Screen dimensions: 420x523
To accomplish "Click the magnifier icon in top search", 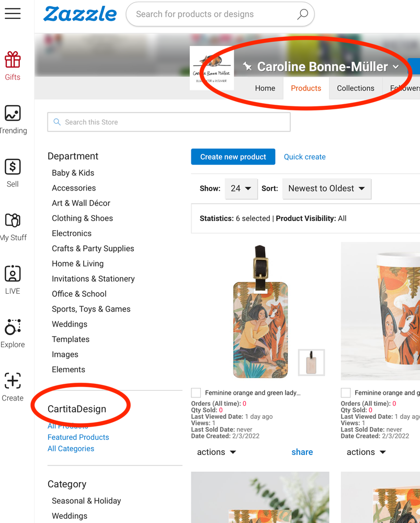I will [302, 15].
